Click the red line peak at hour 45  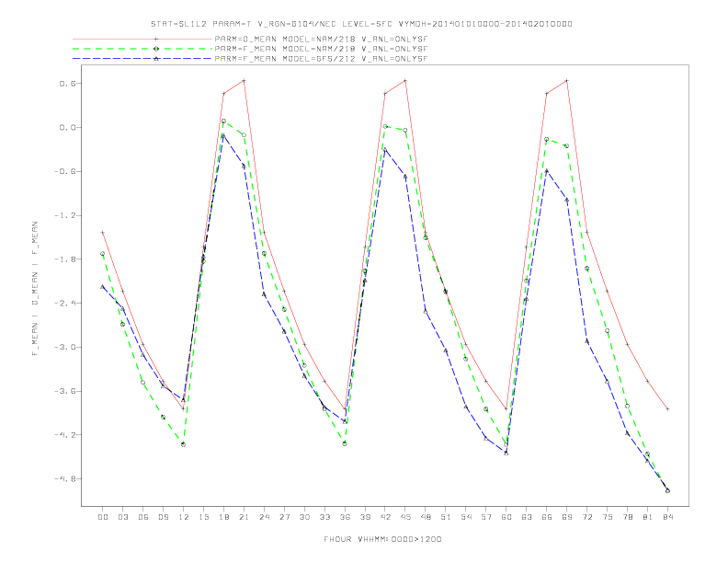[405, 80]
